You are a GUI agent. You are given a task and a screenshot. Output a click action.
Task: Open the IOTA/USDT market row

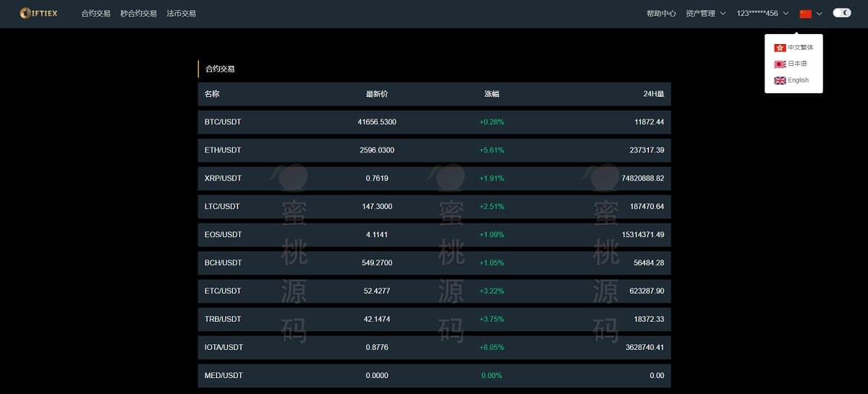pyautogui.click(x=224, y=347)
